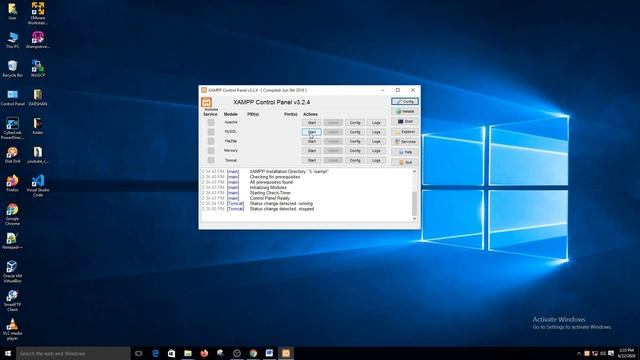Open Firefox from the taskbar
Viewport: 640px width, 360px height.
tap(204, 353)
